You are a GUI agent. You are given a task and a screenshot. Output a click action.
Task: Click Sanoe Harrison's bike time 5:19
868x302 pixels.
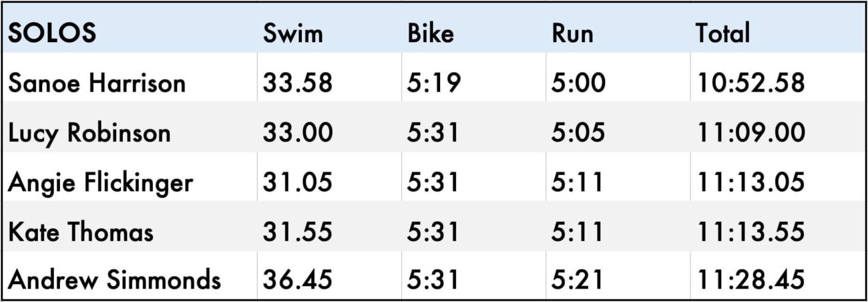click(433, 84)
